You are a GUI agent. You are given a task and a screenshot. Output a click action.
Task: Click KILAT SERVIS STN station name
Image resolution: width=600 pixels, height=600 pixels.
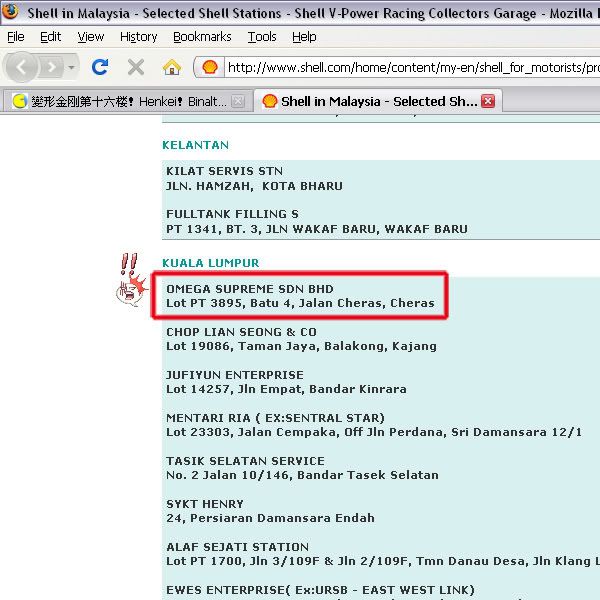click(225, 171)
